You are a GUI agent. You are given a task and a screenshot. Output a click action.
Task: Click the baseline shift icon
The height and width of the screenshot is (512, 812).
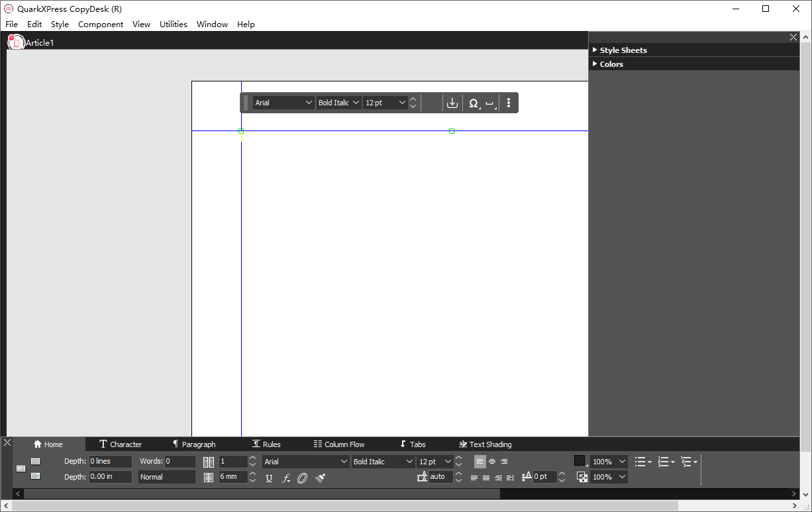tap(527, 477)
